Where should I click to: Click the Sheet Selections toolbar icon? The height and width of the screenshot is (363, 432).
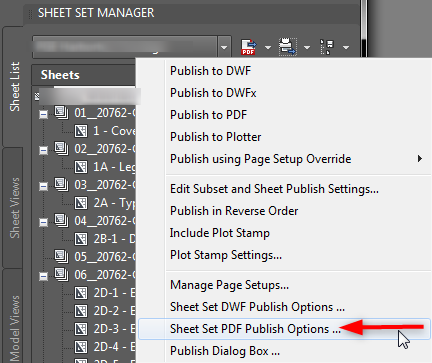(x=327, y=47)
